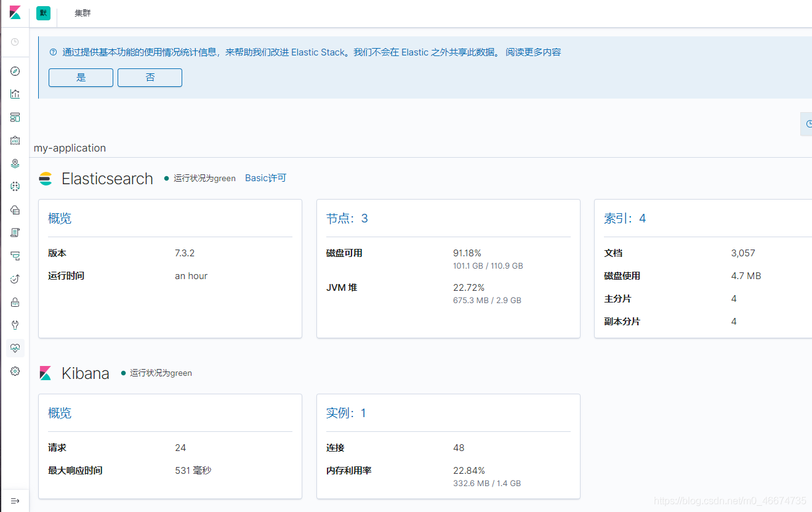Open the Kibana 概览 link
The height and width of the screenshot is (512, 812).
tap(60, 413)
